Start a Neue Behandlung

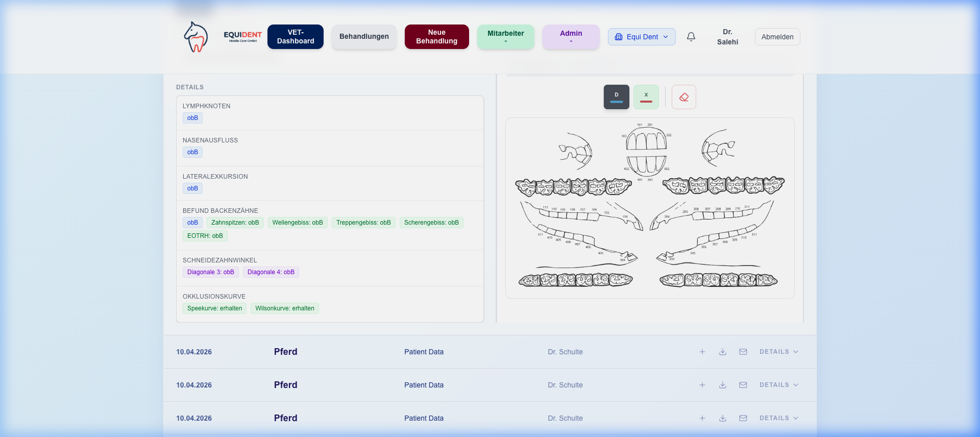(x=436, y=37)
